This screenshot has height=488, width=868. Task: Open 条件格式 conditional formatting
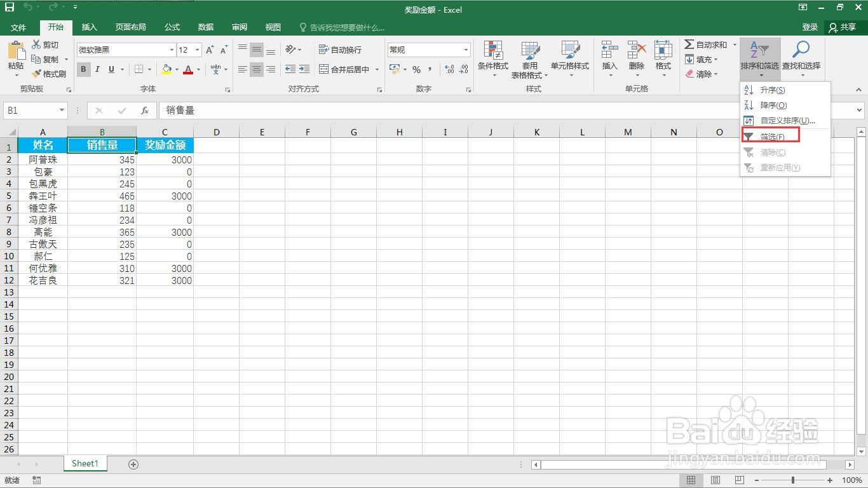pos(493,59)
